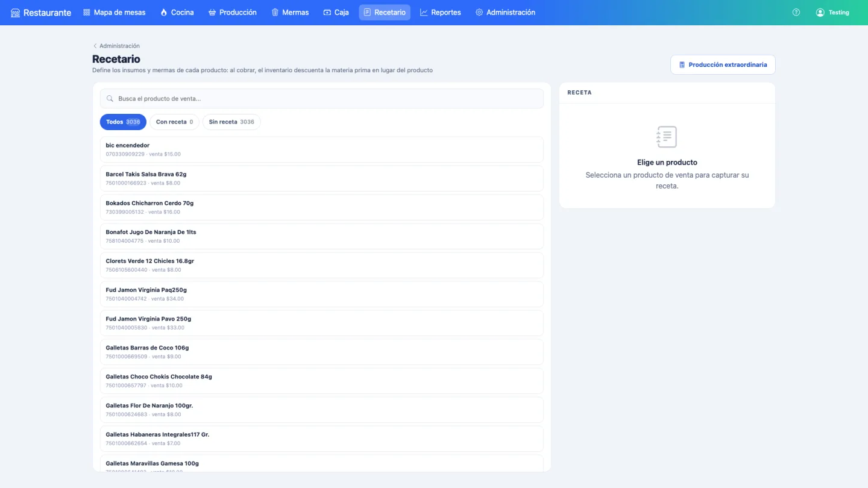This screenshot has width=868, height=488.
Task: Click the search magnifier icon
Action: [110, 99]
